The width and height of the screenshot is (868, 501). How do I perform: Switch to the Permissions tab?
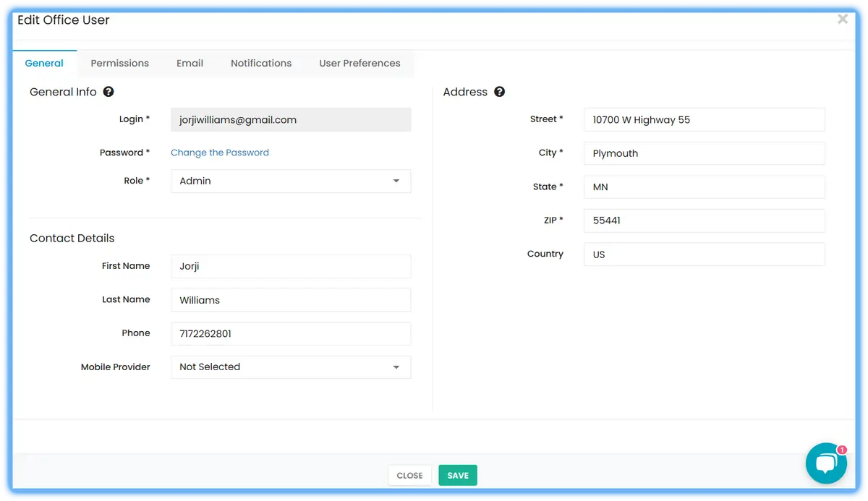pyautogui.click(x=120, y=64)
